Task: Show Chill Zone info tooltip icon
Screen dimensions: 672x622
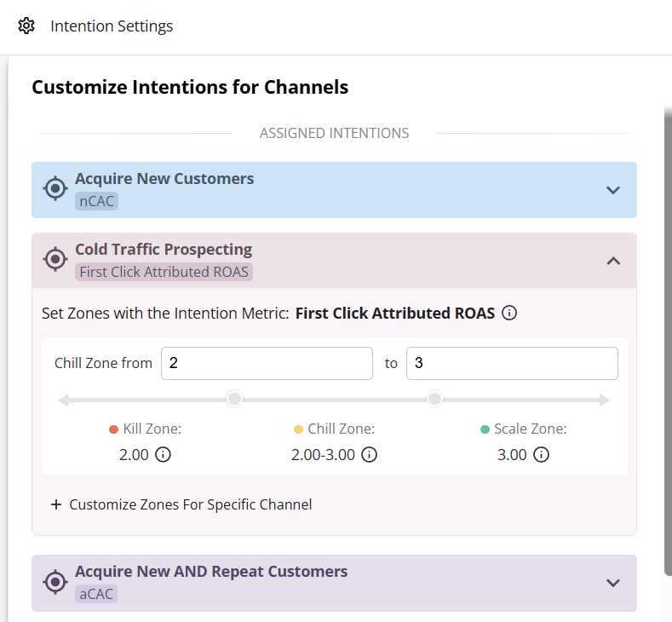Action: tap(369, 454)
